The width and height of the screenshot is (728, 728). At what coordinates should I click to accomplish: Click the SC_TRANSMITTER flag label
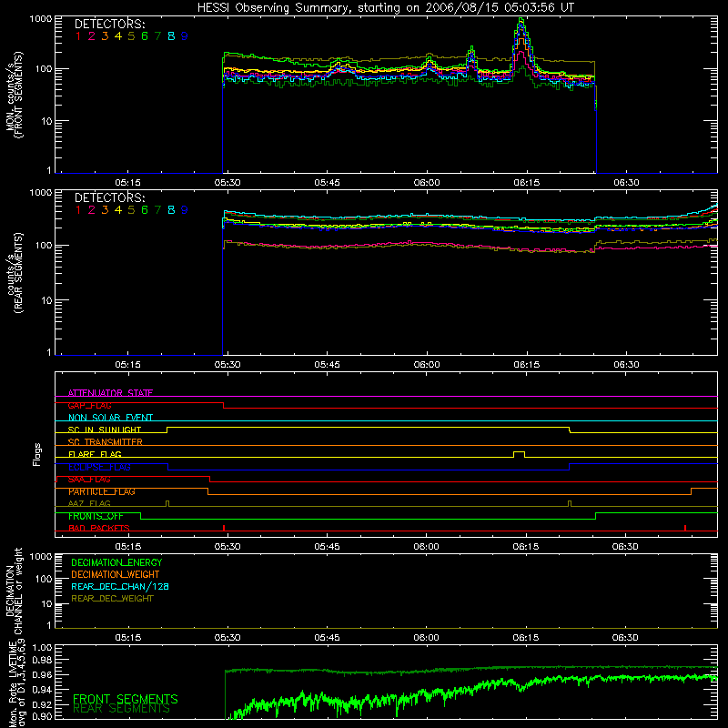(x=105, y=441)
